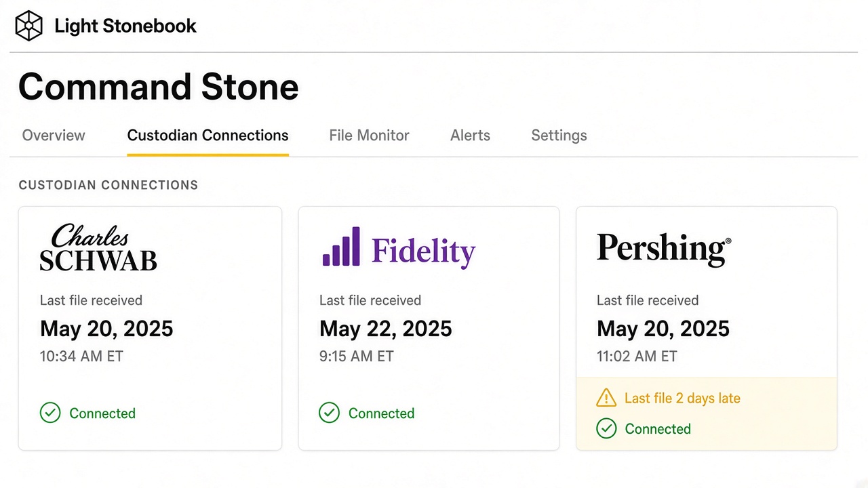The height and width of the screenshot is (488, 868).
Task: Click Schwab's 'Connected' status text
Action: click(102, 413)
